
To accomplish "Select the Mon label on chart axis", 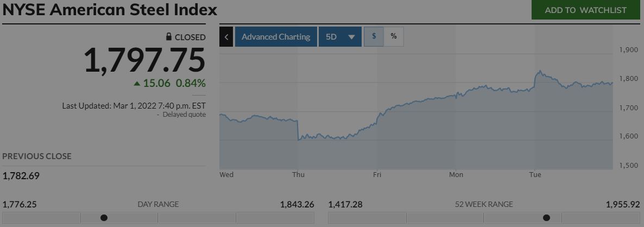I will click(x=456, y=175).
